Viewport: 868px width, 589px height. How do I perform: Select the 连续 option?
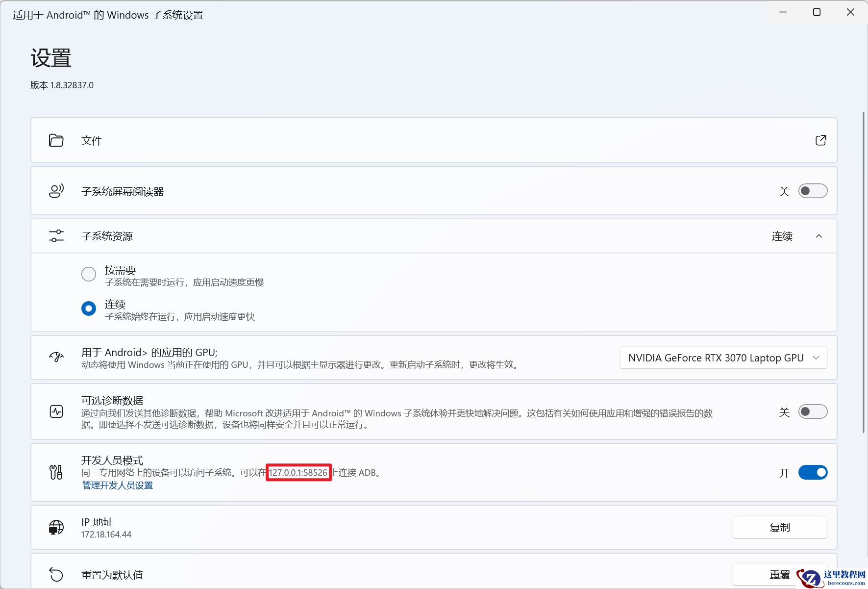pos(89,308)
